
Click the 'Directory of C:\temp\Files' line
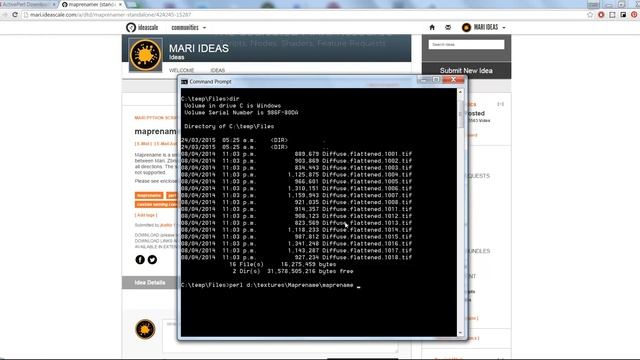tap(229, 127)
